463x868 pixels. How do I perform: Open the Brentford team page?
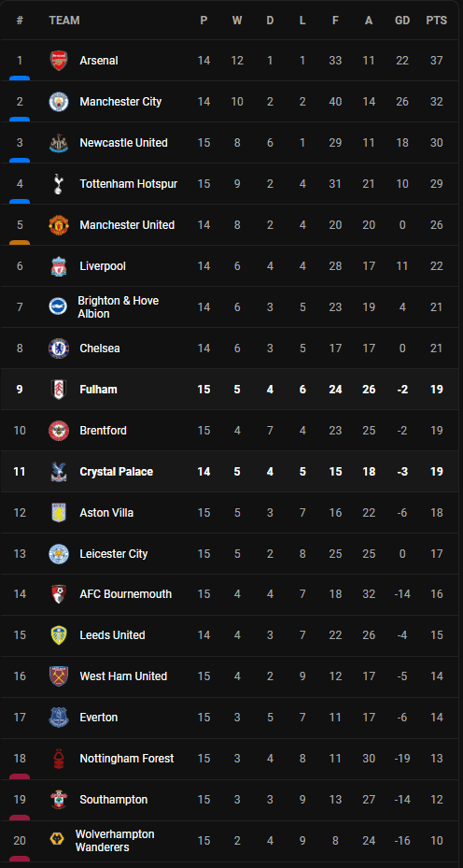(x=103, y=430)
